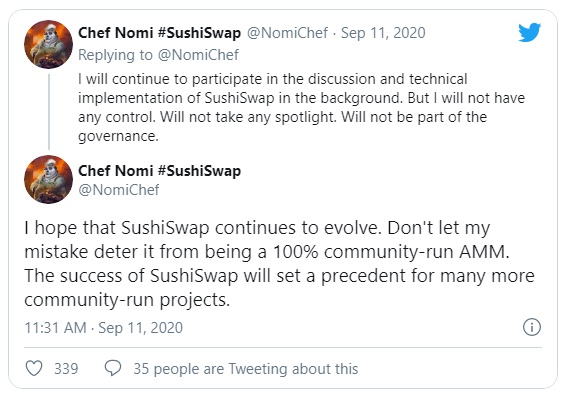Open Chef Nomi avatar on main tweet
This screenshot has width=566, height=397.
point(48,179)
